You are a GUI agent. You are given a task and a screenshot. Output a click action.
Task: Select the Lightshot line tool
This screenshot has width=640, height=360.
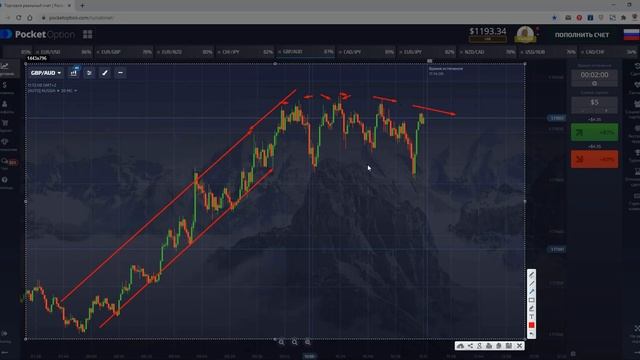tap(531, 283)
